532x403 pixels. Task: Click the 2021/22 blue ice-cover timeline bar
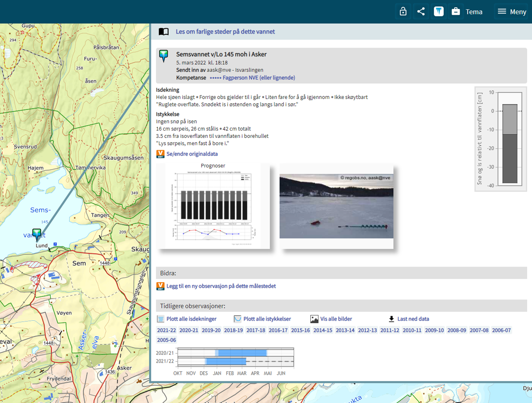click(x=226, y=361)
